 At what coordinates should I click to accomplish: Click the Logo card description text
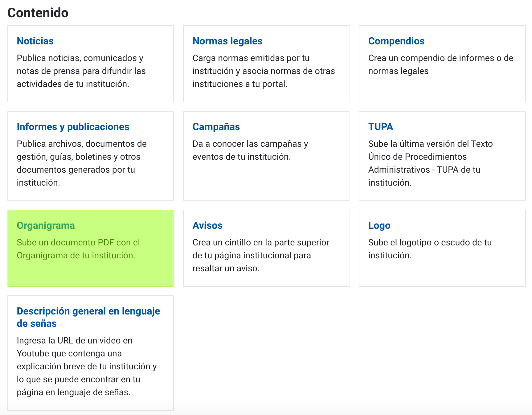click(x=430, y=249)
